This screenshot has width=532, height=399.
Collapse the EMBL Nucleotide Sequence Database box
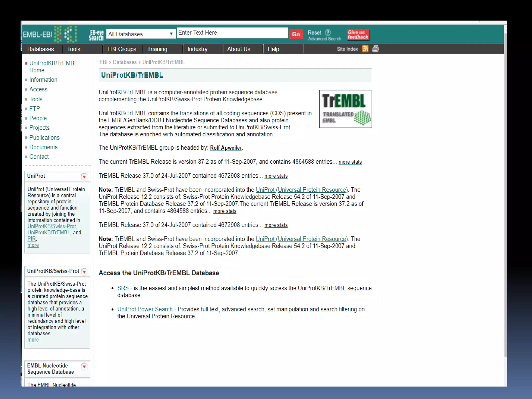(84, 367)
